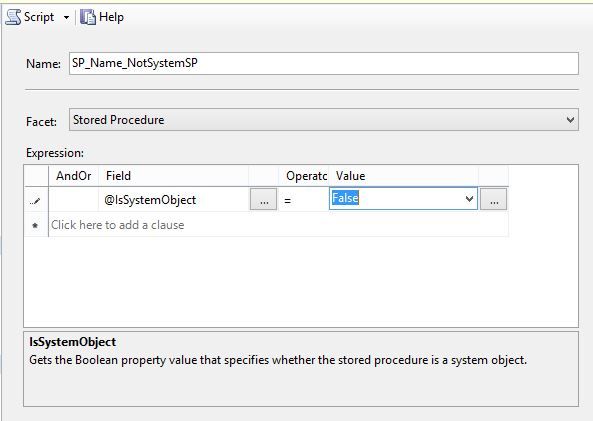The width and height of the screenshot is (593, 421).
Task: Click the Field column header
Action: point(173,176)
